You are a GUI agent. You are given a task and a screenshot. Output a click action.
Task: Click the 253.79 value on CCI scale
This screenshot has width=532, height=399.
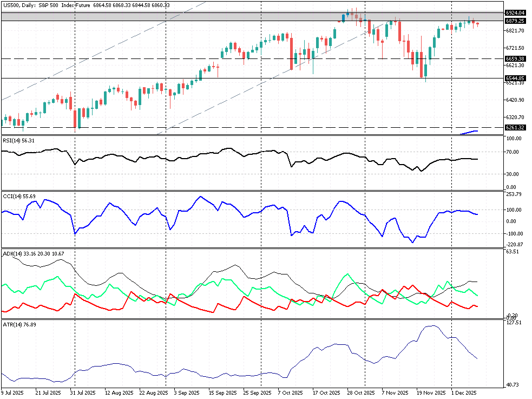[514, 194]
